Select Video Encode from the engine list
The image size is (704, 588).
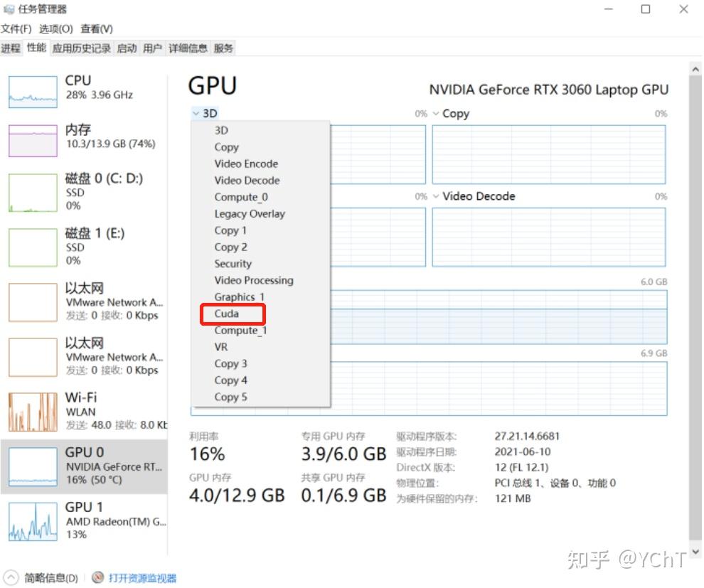246,164
